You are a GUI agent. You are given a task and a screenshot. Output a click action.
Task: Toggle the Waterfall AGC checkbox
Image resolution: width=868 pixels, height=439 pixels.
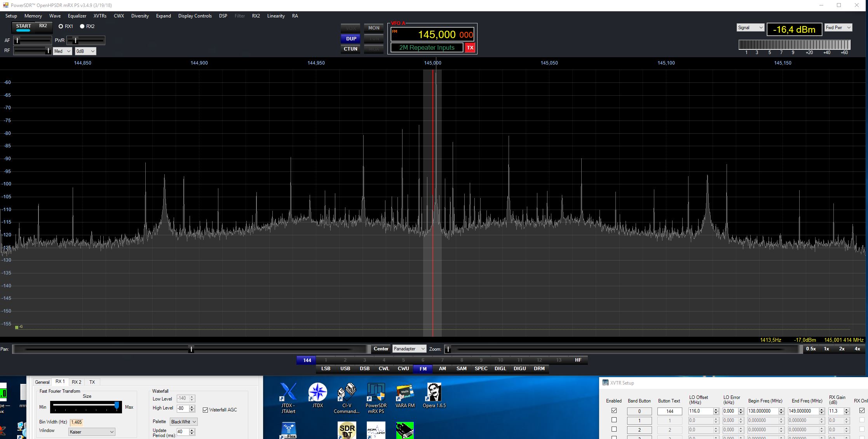coord(206,410)
